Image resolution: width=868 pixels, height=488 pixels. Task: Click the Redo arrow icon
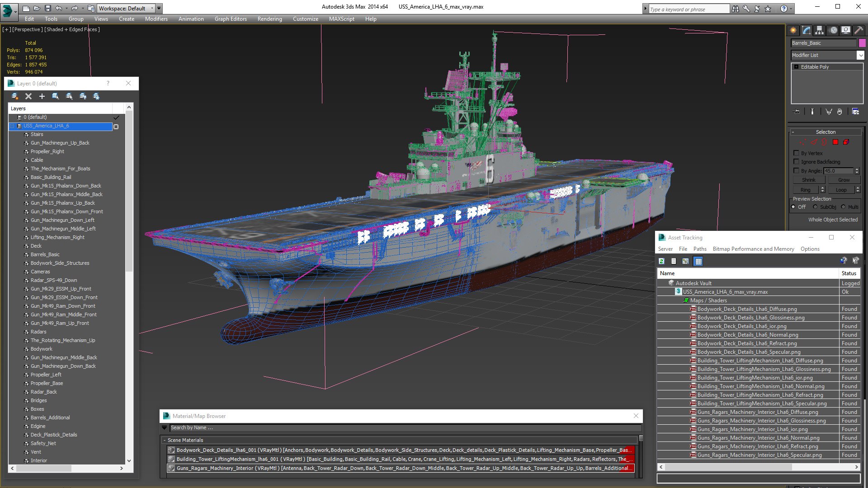click(x=75, y=8)
